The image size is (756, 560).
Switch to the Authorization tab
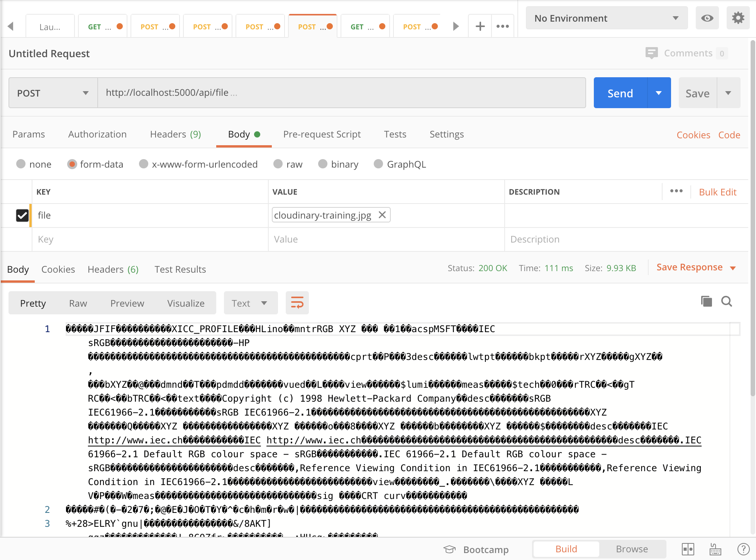(97, 134)
